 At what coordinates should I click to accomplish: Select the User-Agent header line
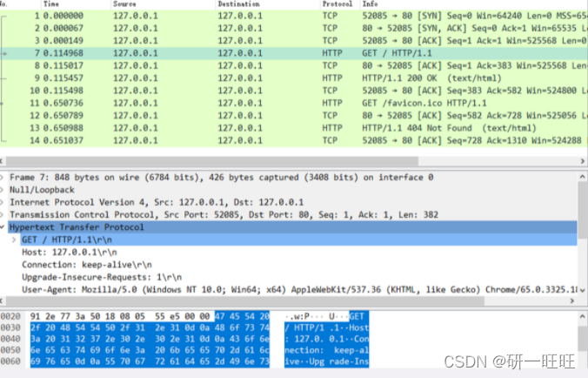point(299,290)
